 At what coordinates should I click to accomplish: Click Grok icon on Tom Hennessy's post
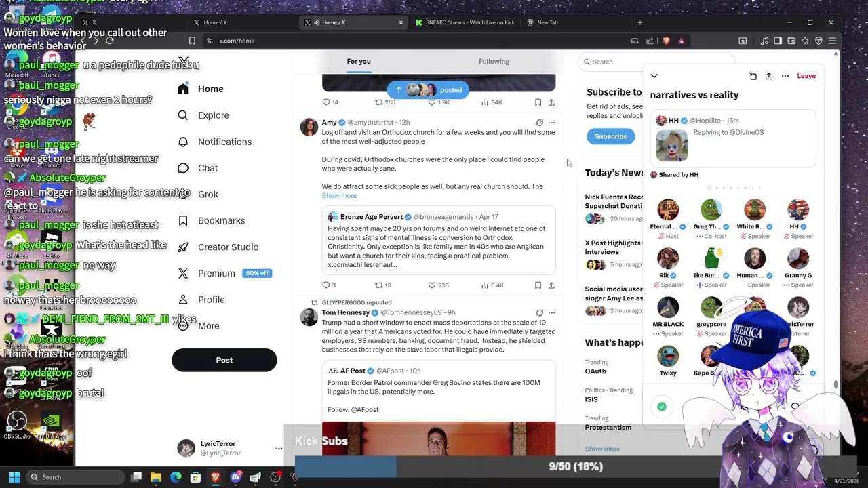click(x=539, y=312)
